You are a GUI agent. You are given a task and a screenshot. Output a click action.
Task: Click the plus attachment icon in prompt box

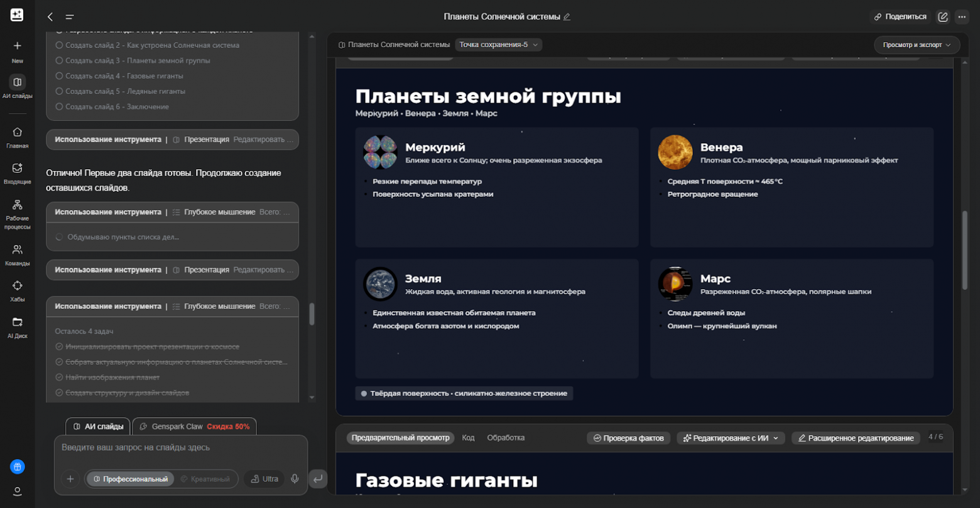pyautogui.click(x=70, y=478)
